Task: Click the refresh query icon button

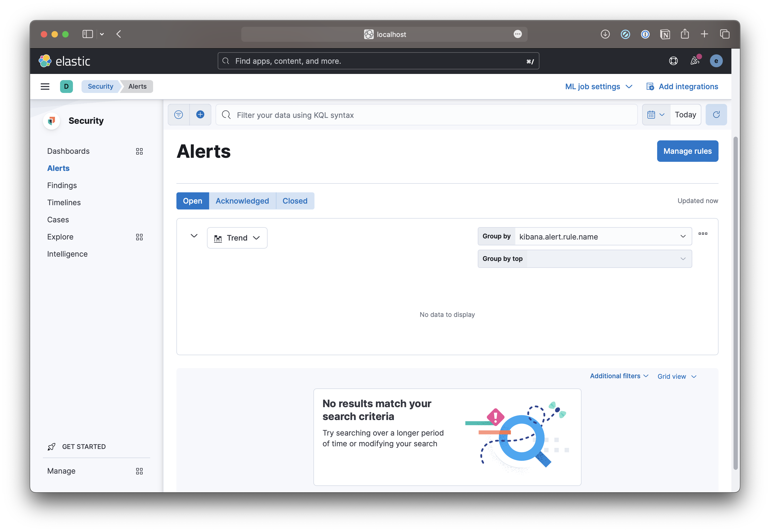Action: pyautogui.click(x=716, y=115)
